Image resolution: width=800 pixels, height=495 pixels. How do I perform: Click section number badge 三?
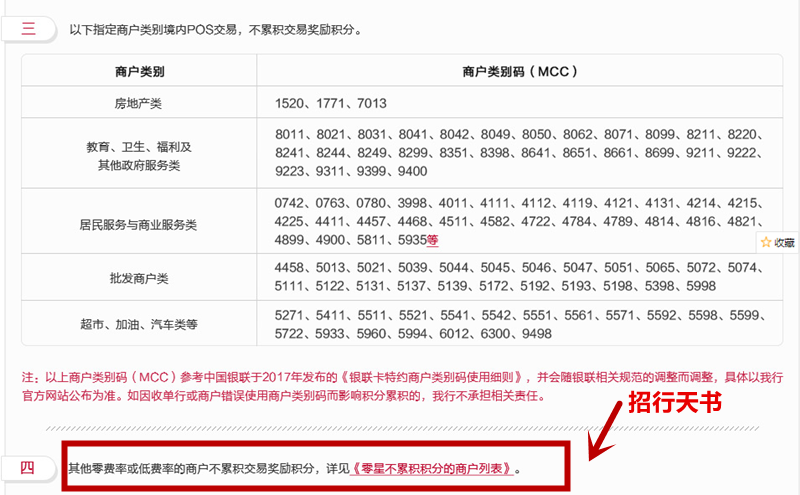pyautogui.click(x=28, y=29)
